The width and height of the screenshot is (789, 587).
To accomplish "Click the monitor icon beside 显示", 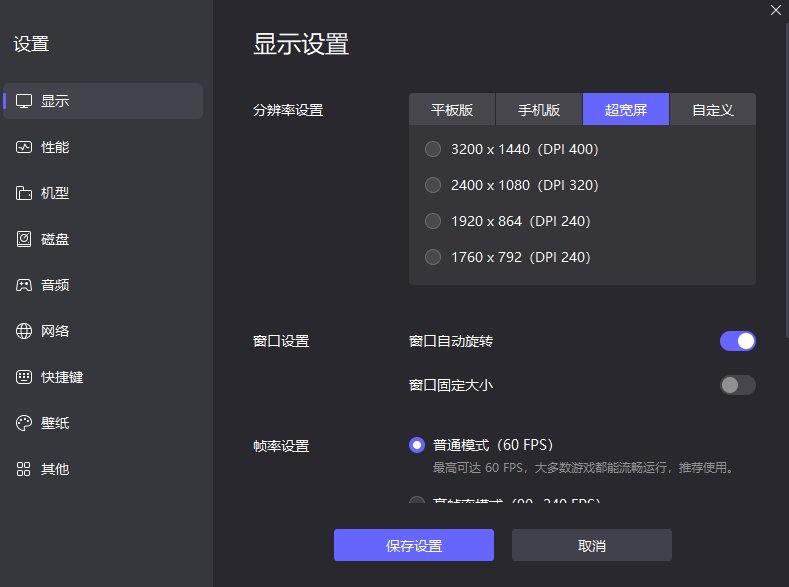I will click(24, 101).
